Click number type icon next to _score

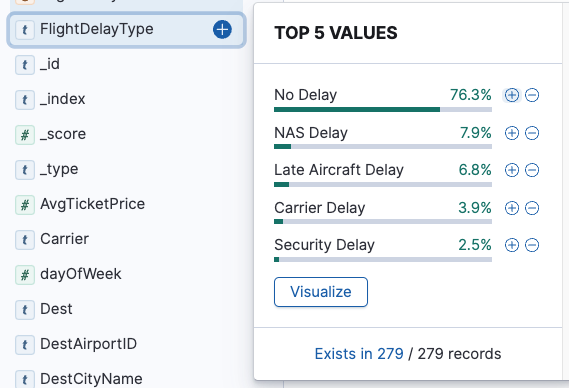(25, 135)
